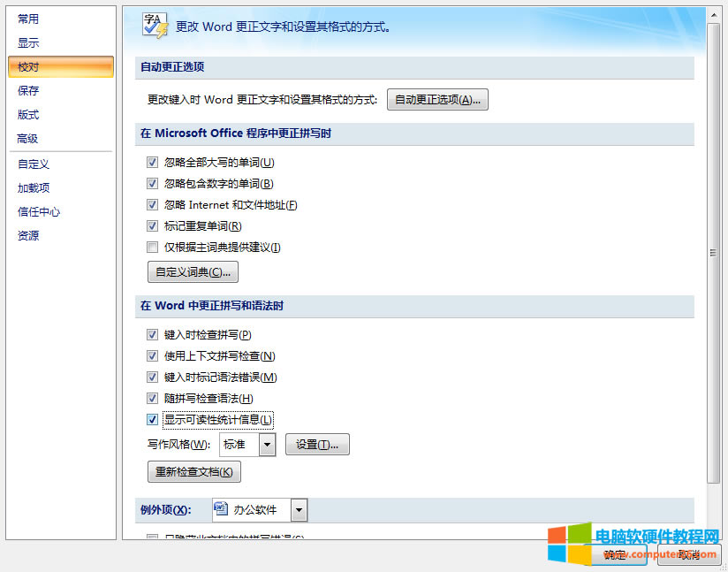Screen dimensions: 728x572
Task: Click the 设置 button next to 写作风格
Action: click(x=317, y=444)
